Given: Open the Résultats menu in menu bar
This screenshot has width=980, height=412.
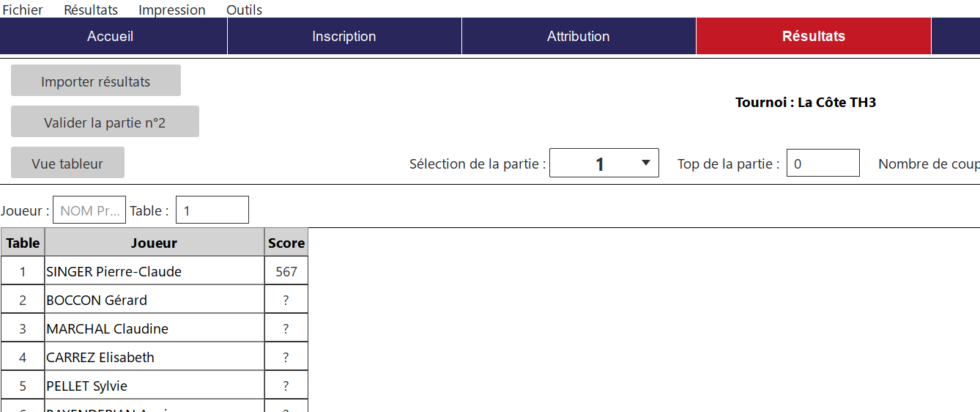Looking at the screenshot, I should (91, 10).
